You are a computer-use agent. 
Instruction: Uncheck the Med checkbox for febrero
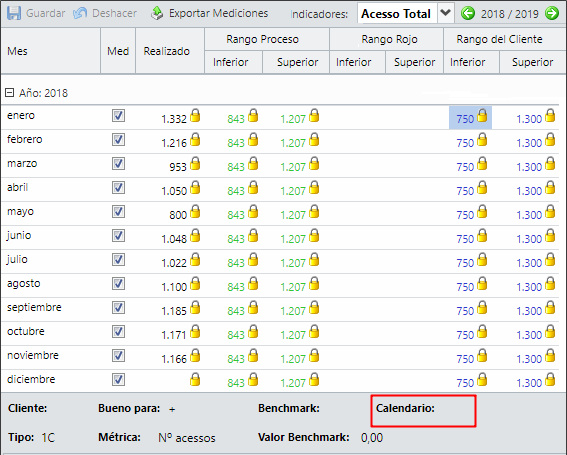(118, 140)
